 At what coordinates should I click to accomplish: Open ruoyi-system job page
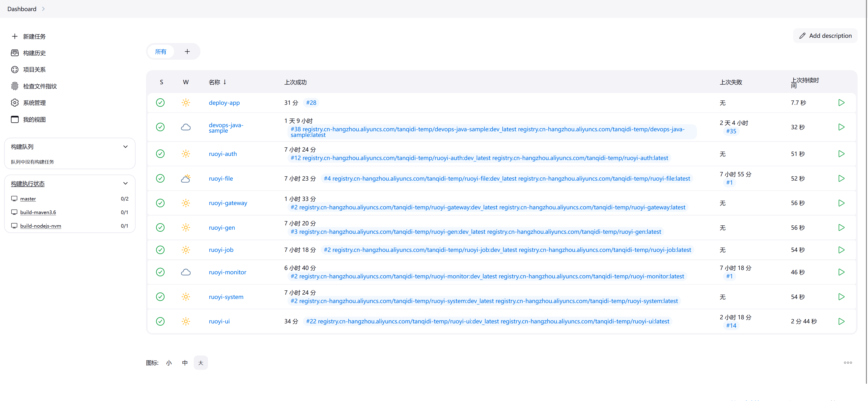pos(226,297)
